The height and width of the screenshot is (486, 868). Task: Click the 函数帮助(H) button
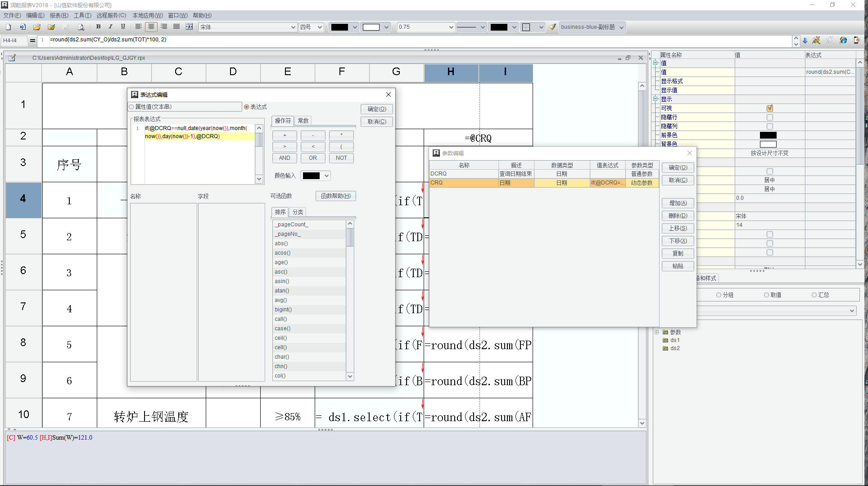(335, 196)
